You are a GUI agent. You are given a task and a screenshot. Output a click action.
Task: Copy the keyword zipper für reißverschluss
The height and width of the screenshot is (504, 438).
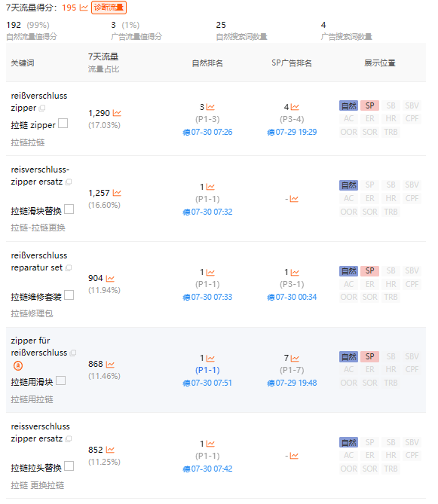[73, 353]
